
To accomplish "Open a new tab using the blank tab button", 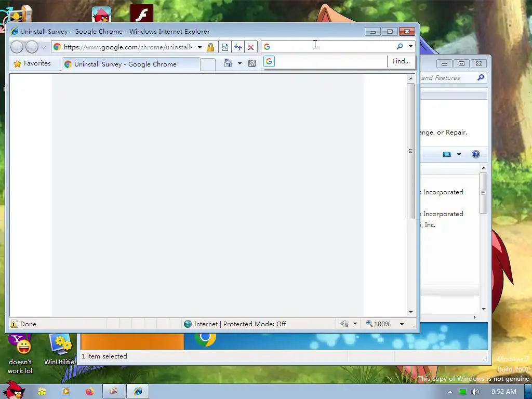I will click(x=208, y=64).
